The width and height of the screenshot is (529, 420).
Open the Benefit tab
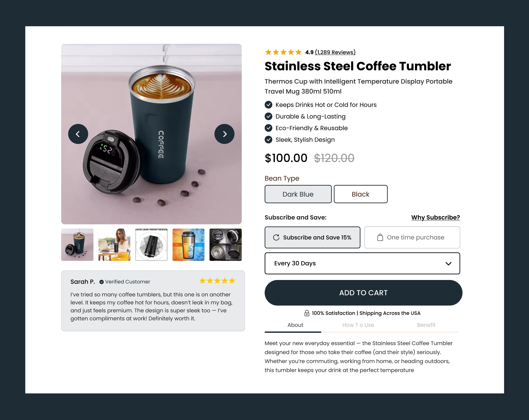[x=426, y=325]
